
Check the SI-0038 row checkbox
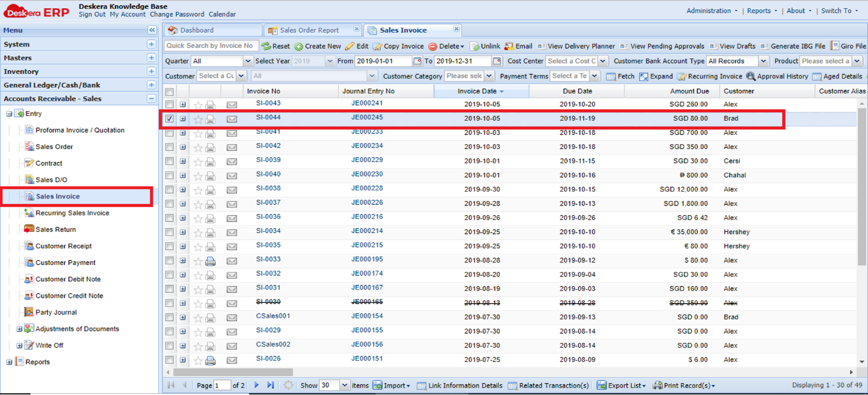170,189
